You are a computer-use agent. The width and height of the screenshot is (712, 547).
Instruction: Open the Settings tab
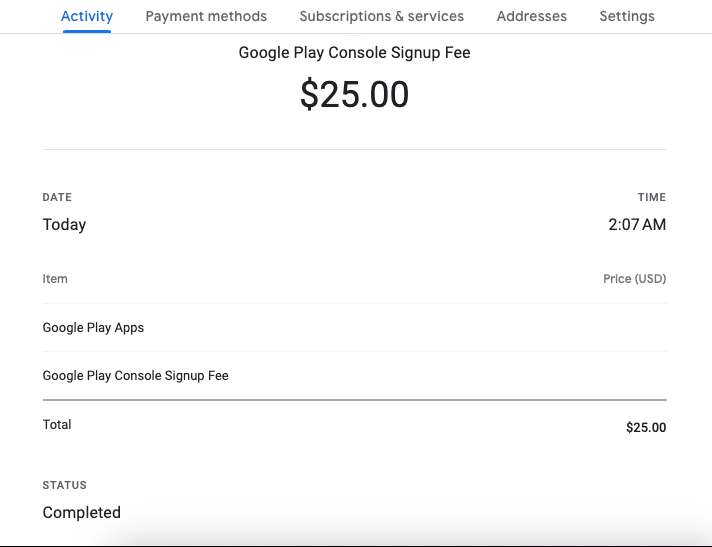click(x=627, y=16)
